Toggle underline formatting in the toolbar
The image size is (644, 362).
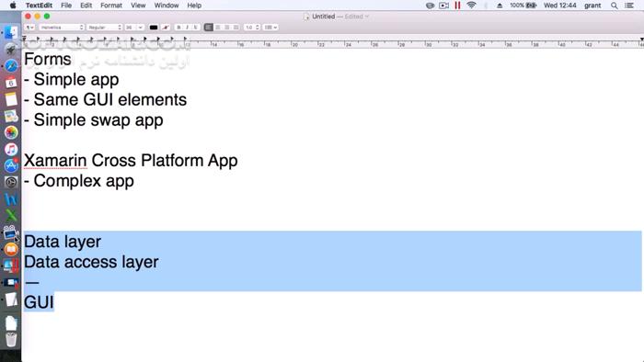click(195, 28)
